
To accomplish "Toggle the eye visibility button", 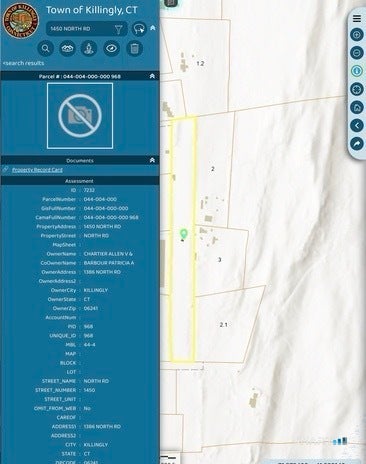I will (x=112, y=49).
